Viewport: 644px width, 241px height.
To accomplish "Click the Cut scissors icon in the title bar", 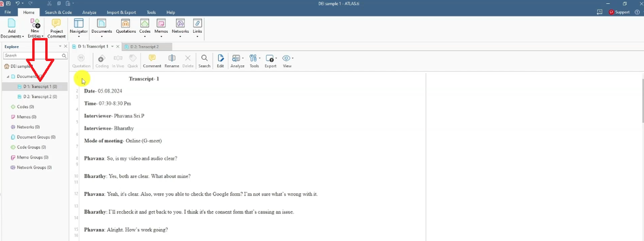I will [x=49, y=3].
